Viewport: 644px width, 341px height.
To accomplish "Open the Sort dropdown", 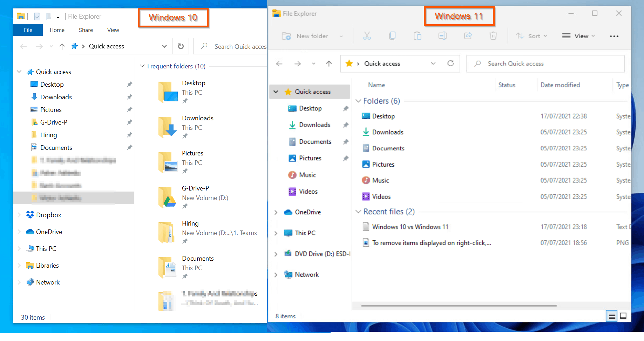I will pyautogui.click(x=531, y=36).
